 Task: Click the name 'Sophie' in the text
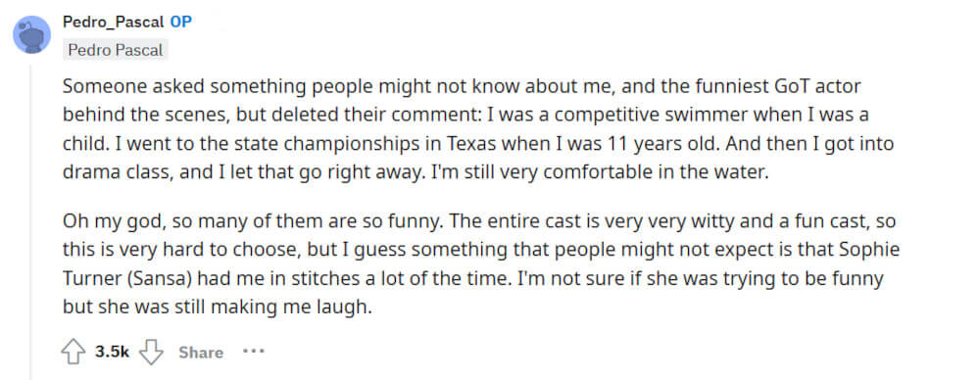click(872, 251)
